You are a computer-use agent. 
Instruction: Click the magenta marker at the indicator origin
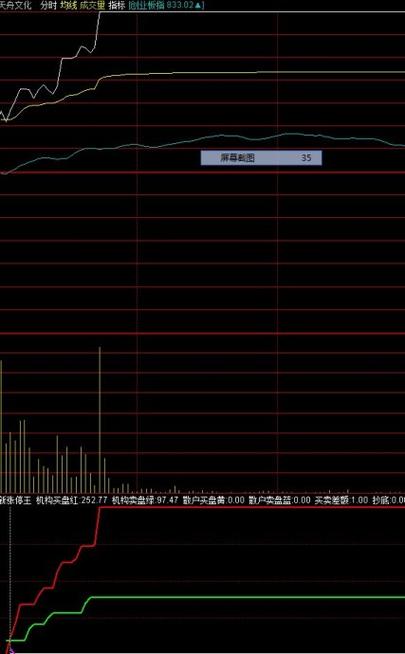coord(11,649)
